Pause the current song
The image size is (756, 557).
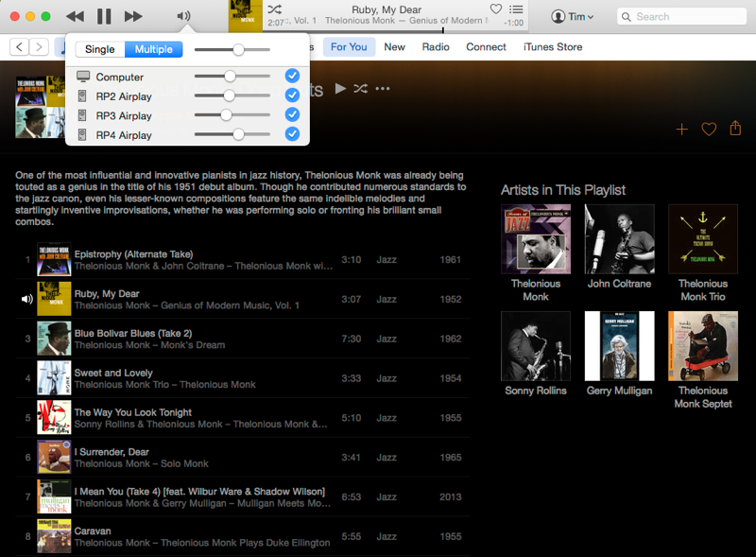(104, 16)
